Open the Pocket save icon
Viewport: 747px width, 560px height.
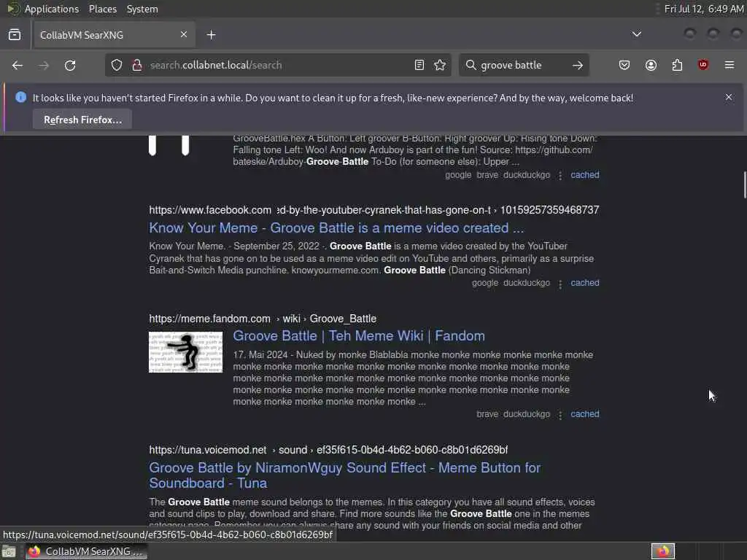coord(624,65)
